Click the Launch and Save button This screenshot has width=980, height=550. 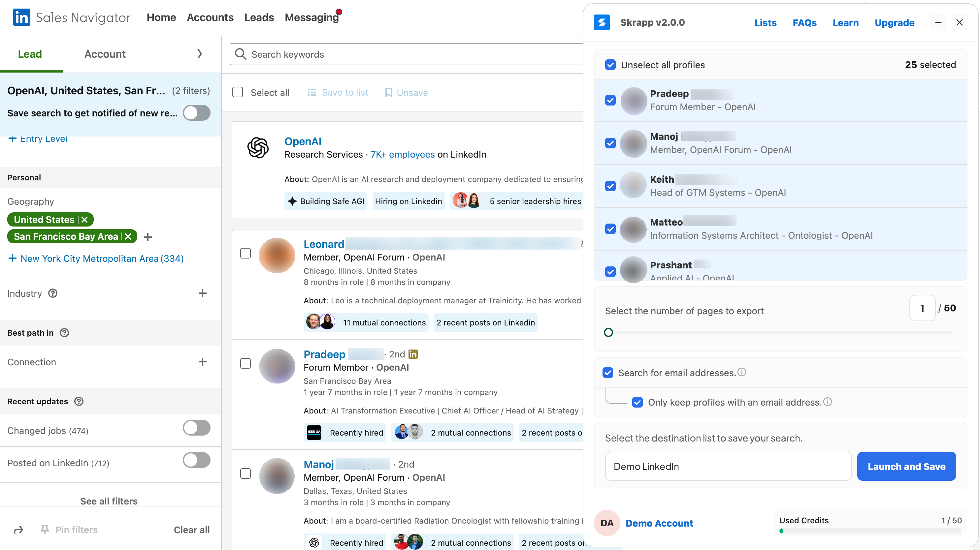(906, 466)
